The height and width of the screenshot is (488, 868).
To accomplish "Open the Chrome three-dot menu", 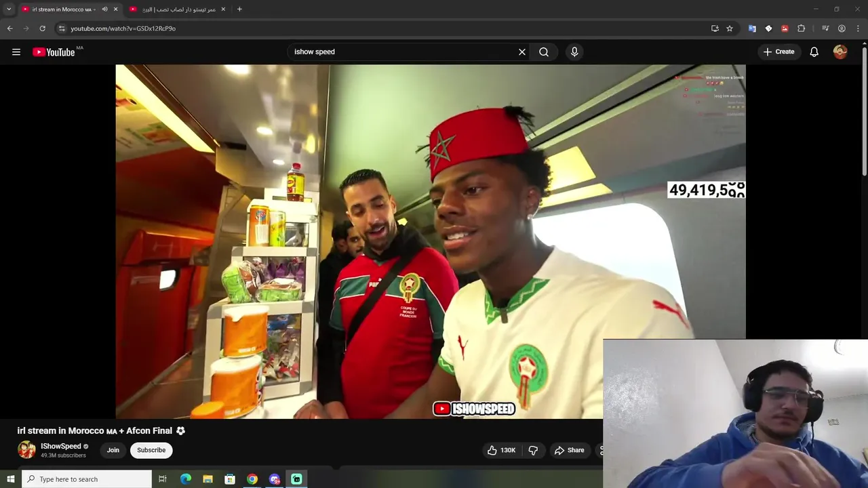I will pos(859,28).
